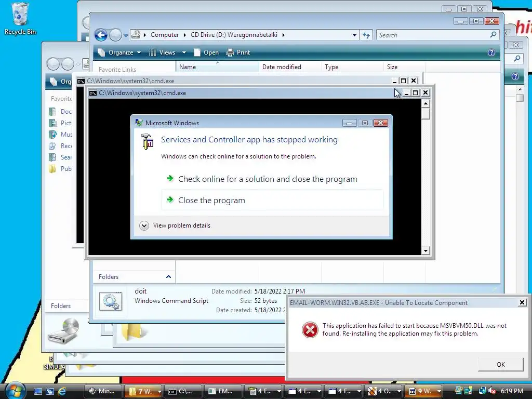Click cmd icon in front cmd.exe title bar
This screenshot has height=399, width=532.
coord(93,93)
